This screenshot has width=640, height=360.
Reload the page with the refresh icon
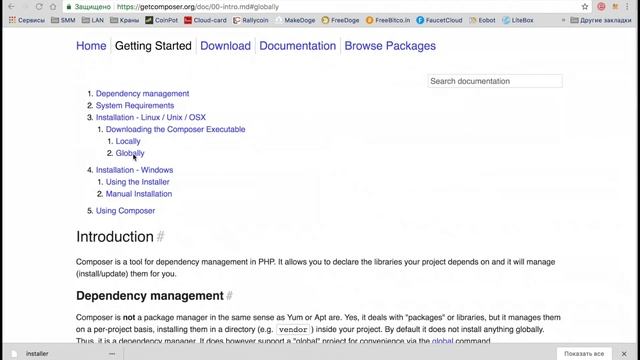[39, 7]
